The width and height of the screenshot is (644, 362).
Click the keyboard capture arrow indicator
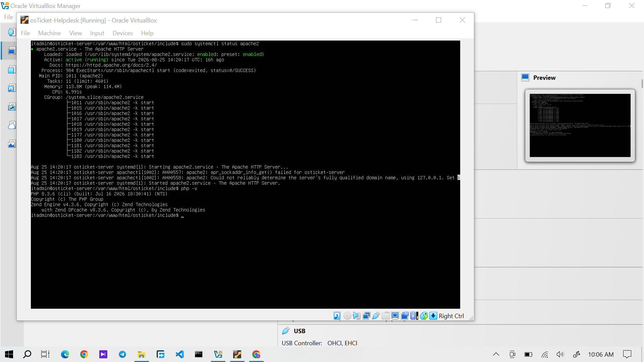tap(433, 316)
